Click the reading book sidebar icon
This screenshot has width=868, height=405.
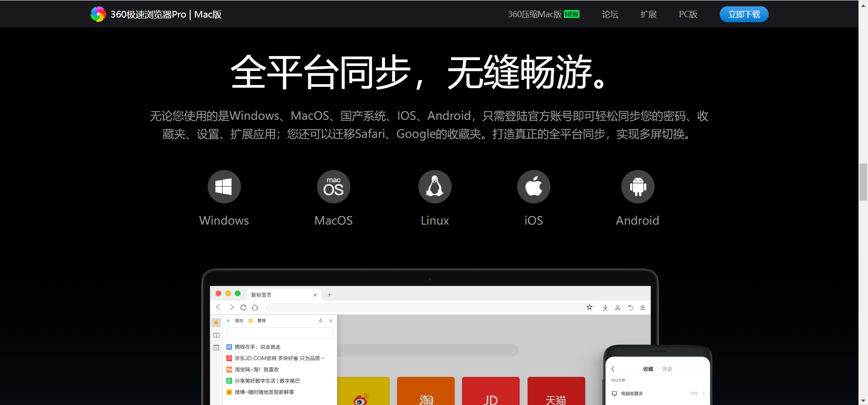(x=216, y=335)
